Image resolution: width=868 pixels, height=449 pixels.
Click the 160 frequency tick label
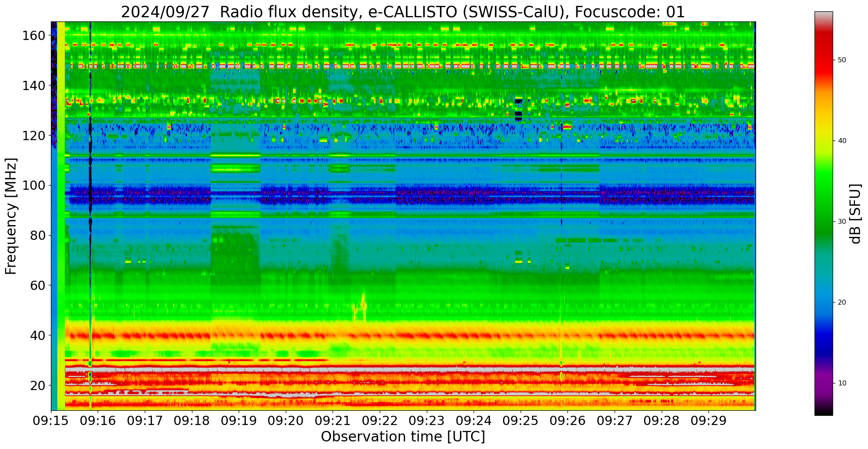tap(34, 36)
